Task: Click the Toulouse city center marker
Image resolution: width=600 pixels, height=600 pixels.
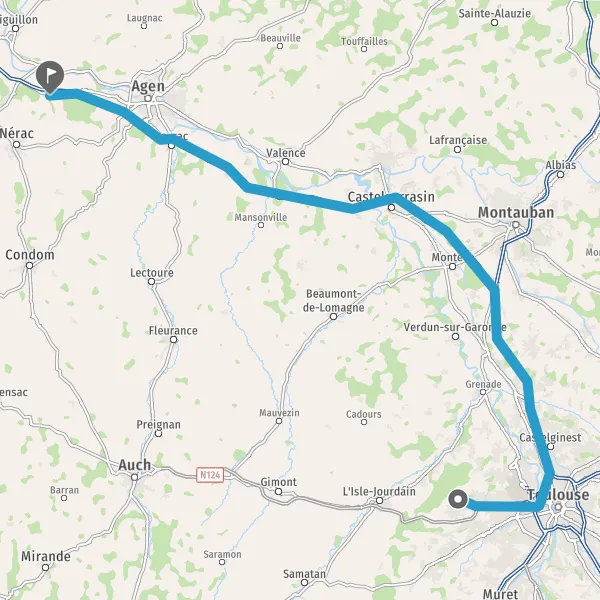Action: (x=558, y=507)
